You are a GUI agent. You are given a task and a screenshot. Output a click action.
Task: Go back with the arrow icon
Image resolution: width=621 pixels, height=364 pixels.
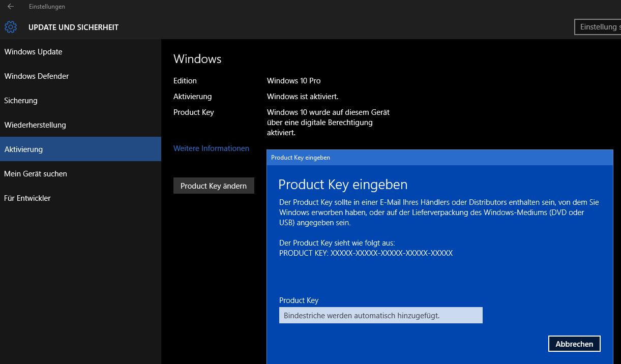click(x=11, y=7)
